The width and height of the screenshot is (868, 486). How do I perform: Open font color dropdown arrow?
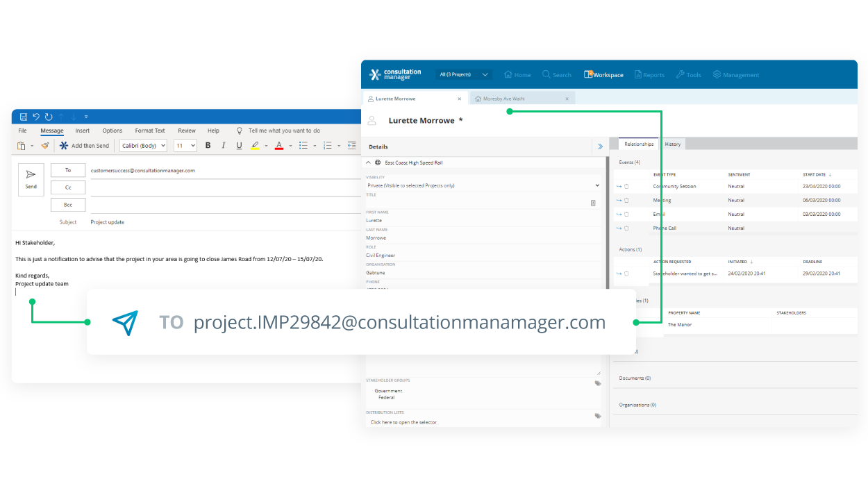[290, 146]
